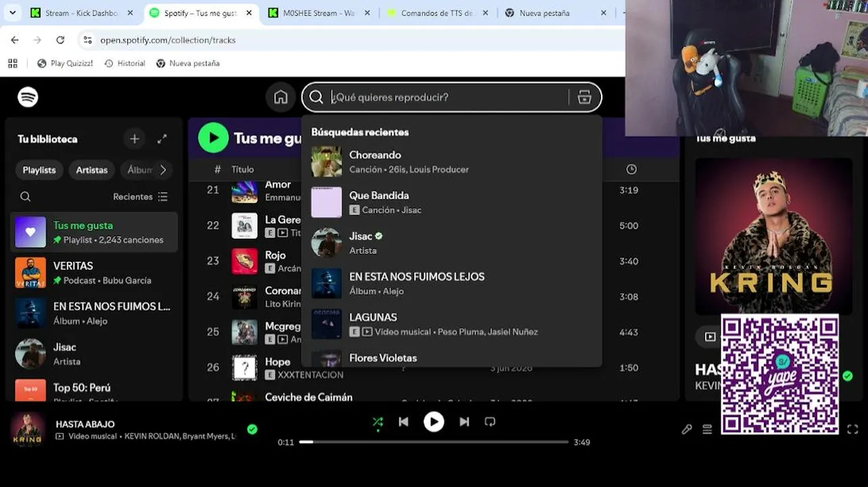Open Jisac artist in recent searches
Viewport: 868px width, 487px height.
click(452, 243)
